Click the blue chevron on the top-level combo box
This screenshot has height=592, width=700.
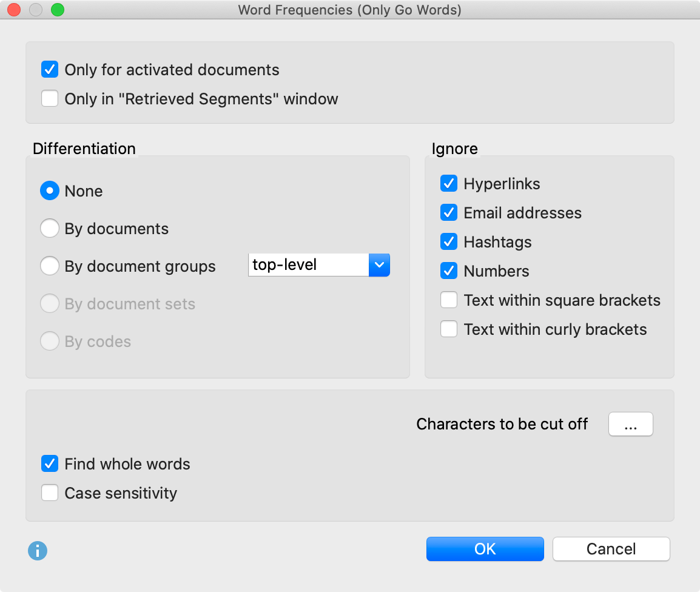point(380,265)
